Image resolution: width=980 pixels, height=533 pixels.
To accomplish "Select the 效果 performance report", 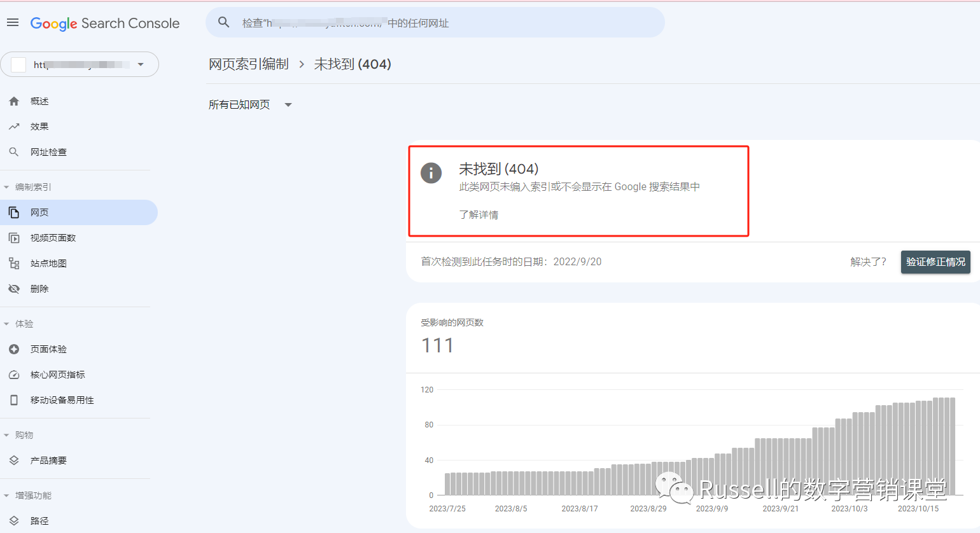I will [39, 126].
